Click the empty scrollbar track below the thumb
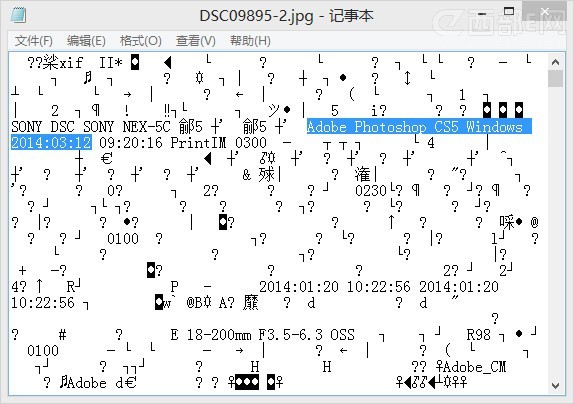 pyautogui.click(x=555, y=232)
